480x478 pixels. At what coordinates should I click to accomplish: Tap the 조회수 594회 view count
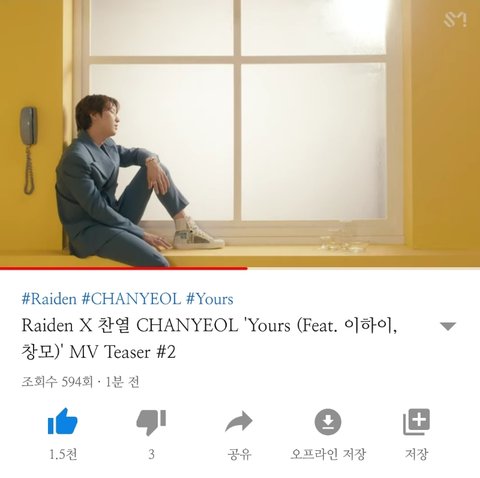(57, 382)
